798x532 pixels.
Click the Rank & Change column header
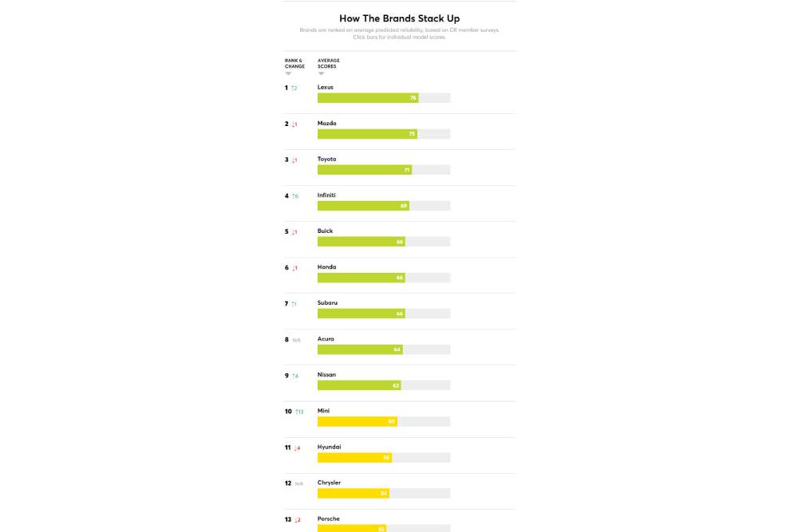(294, 63)
